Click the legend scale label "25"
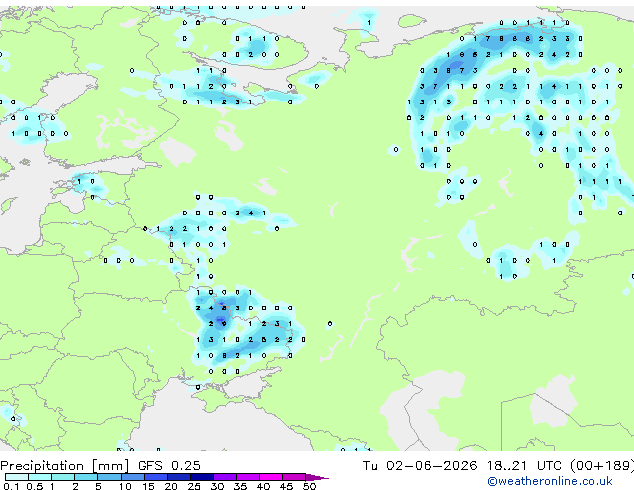The width and height of the screenshot is (634, 490). tap(194, 486)
